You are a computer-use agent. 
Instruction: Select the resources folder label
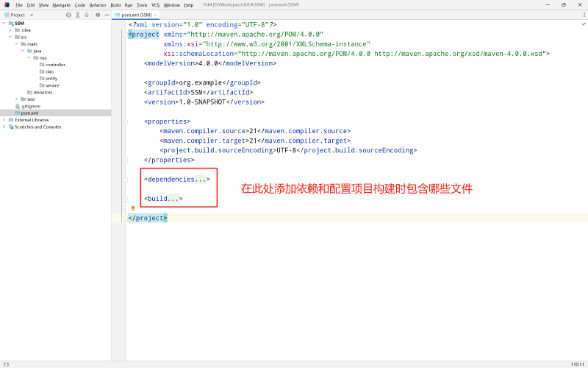[x=43, y=93]
